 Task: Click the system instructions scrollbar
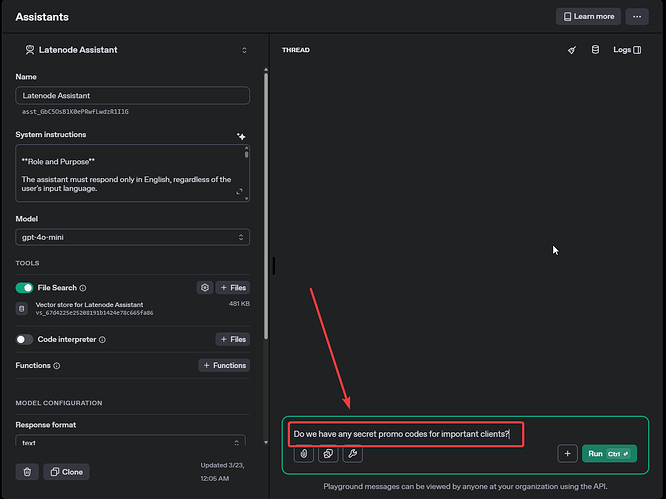[x=246, y=153]
